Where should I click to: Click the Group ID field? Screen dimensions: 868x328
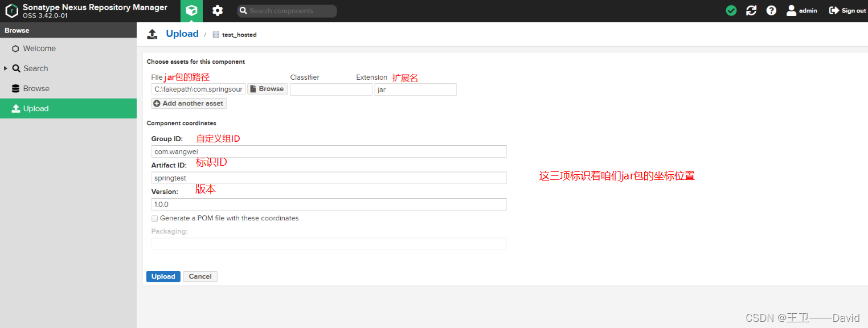point(329,151)
